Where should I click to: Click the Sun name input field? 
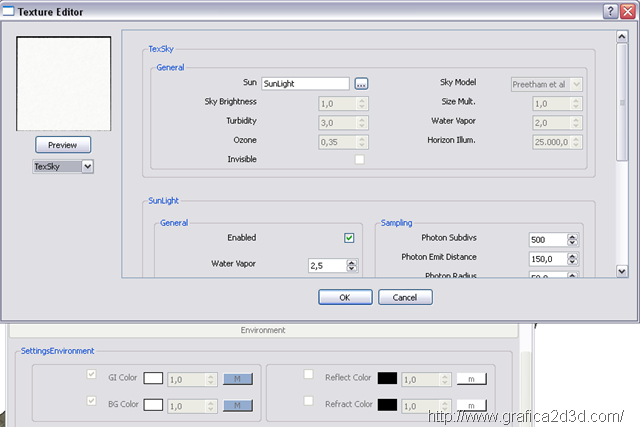point(305,84)
